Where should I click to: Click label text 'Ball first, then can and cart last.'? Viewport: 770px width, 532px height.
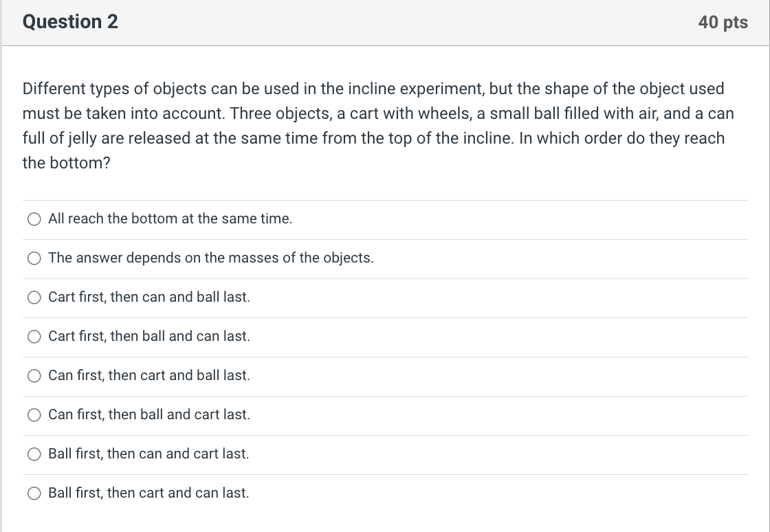tap(148, 454)
